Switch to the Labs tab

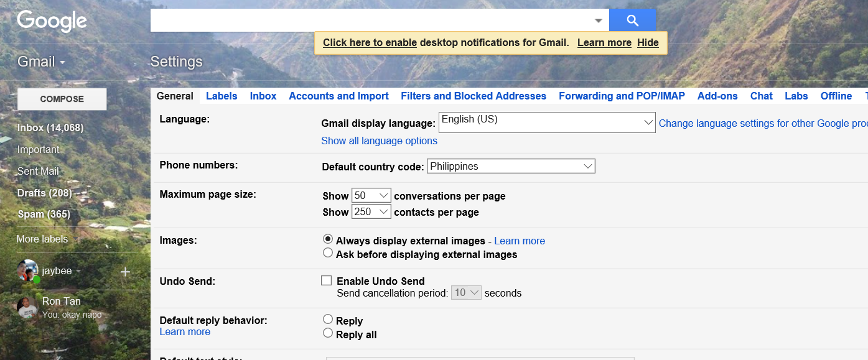tap(796, 96)
